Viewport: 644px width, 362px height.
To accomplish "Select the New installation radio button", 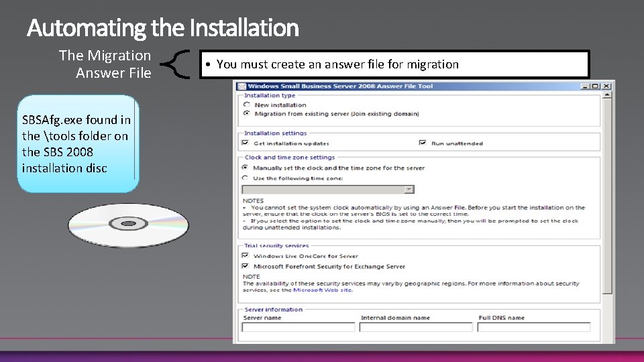I will 246,105.
